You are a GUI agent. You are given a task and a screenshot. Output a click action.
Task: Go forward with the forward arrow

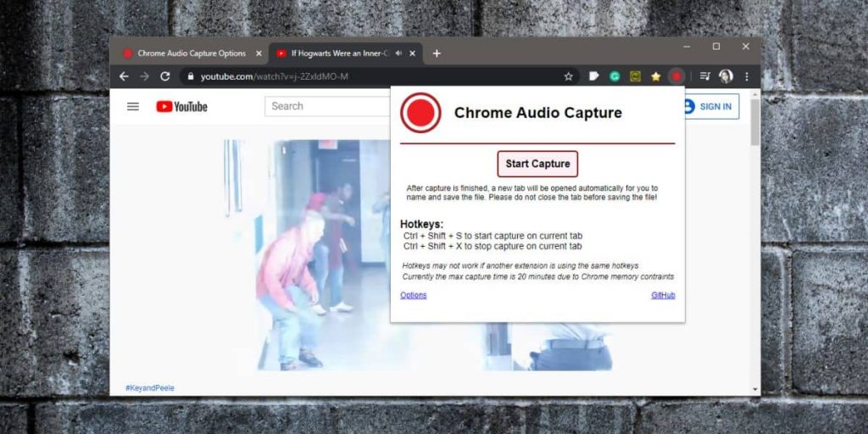tap(144, 76)
